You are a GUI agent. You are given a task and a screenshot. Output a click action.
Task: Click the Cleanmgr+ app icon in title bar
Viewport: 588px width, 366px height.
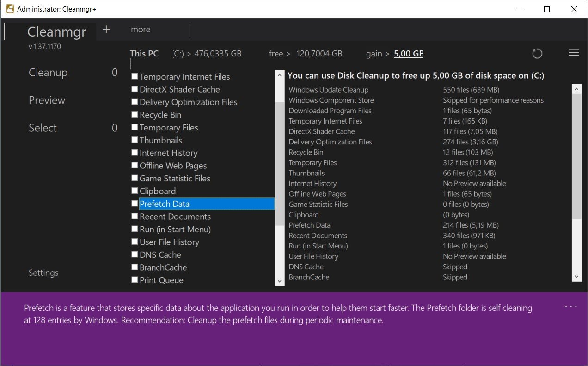point(9,9)
